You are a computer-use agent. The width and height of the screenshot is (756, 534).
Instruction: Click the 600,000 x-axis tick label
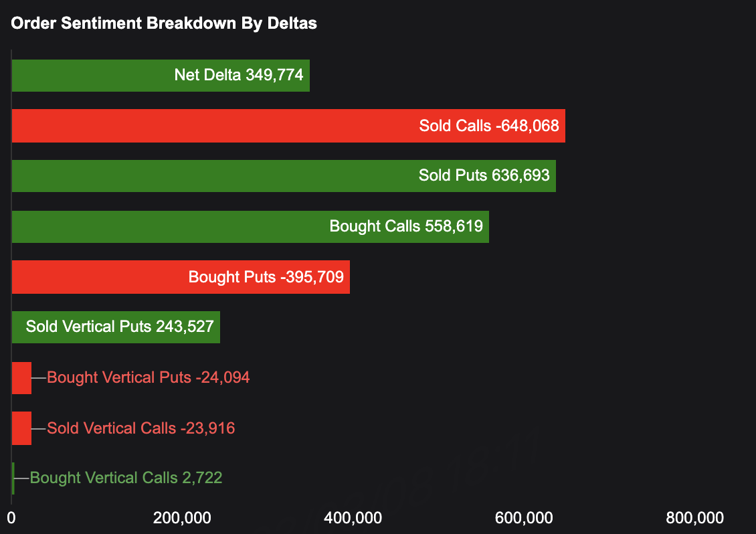pos(525,518)
